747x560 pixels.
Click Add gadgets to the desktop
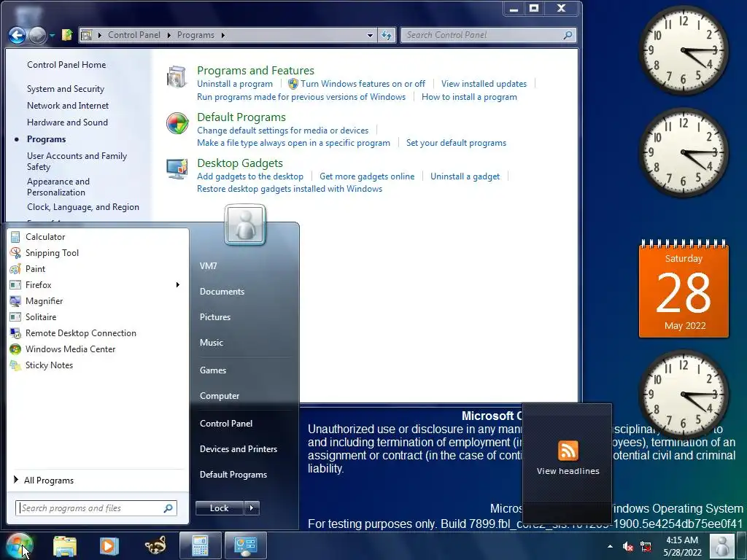250,176
